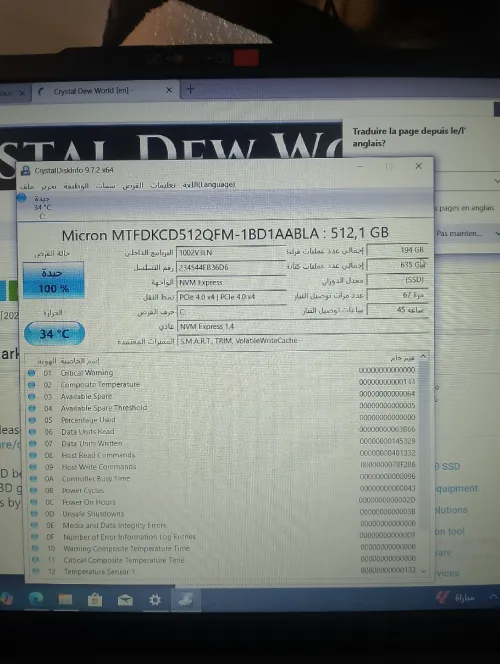
Task: Click the Micron MTFDKCD512QFM-1BD1AABLA drive title
Action: [x=225, y=234]
